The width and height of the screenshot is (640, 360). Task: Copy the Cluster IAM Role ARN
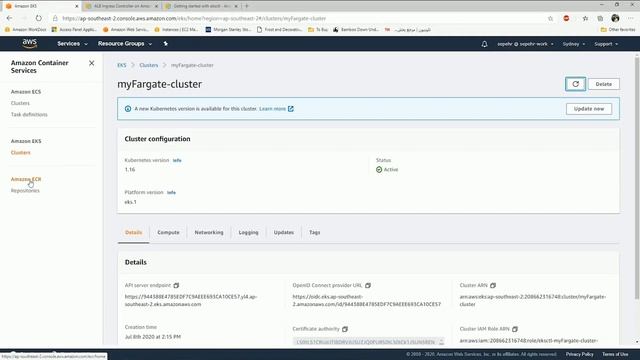(x=515, y=329)
